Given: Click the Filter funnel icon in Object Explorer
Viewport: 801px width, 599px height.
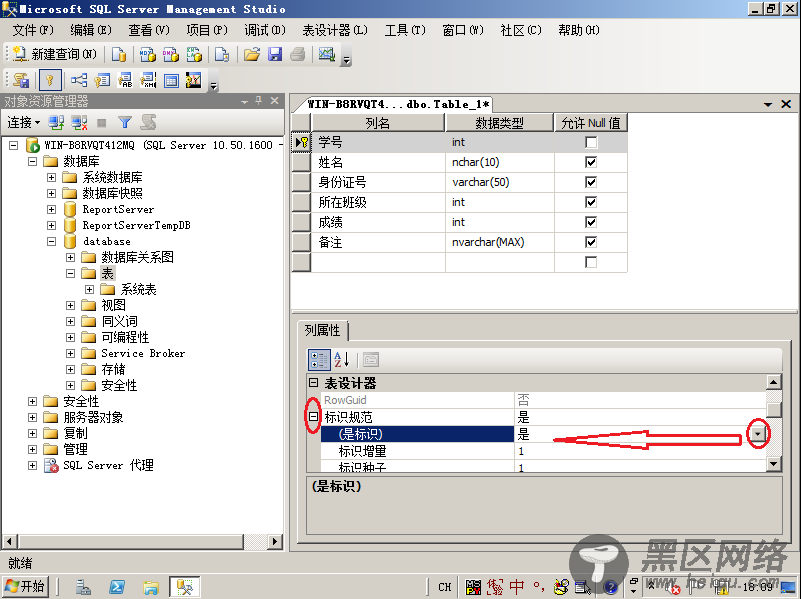Looking at the screenshot, I should pos(125,123).
